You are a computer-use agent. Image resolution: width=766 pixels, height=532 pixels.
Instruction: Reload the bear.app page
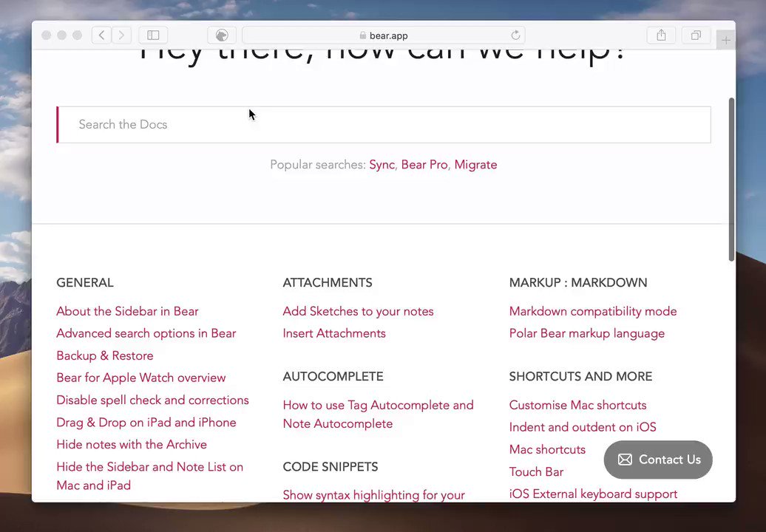(x=515, y=35)
